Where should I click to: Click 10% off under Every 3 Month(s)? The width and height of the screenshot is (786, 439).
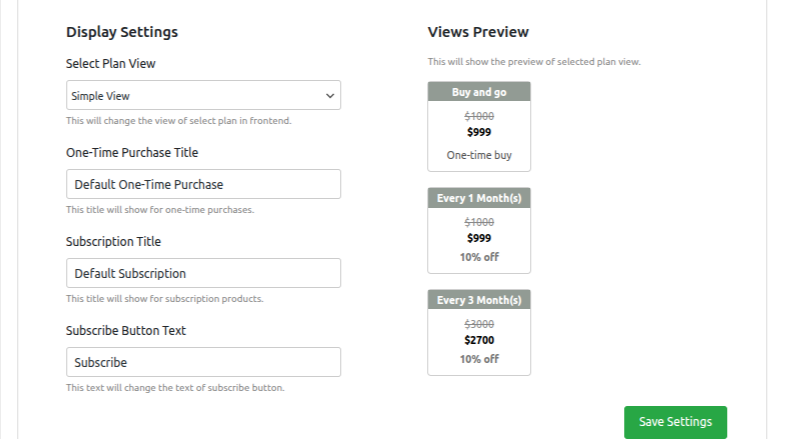(479, 359)
